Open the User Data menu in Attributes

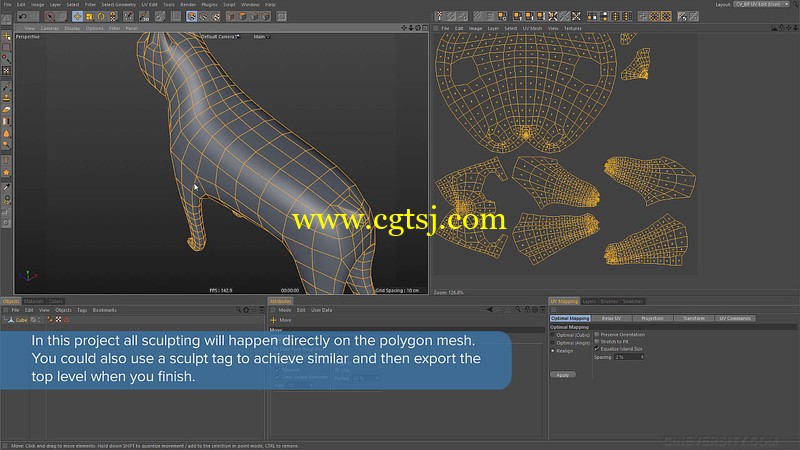321,310
